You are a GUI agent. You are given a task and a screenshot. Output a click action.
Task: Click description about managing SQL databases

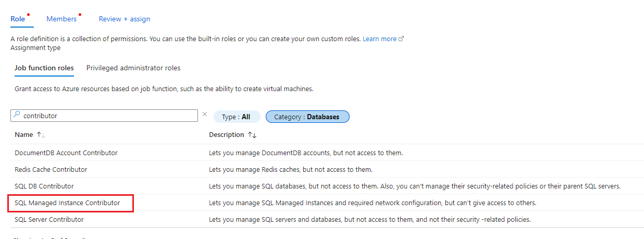tap(415, 186)
